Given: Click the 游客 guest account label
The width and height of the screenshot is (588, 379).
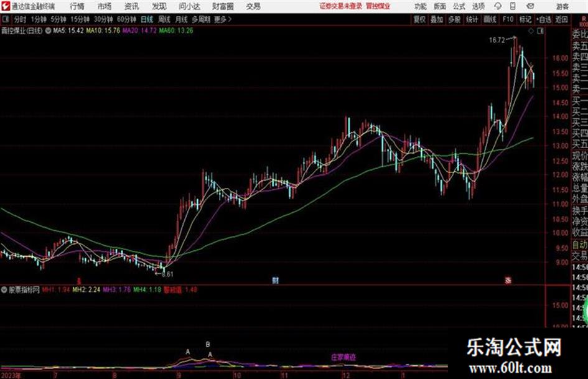Looking at the screenshot, I should click(x=562, y=6).
